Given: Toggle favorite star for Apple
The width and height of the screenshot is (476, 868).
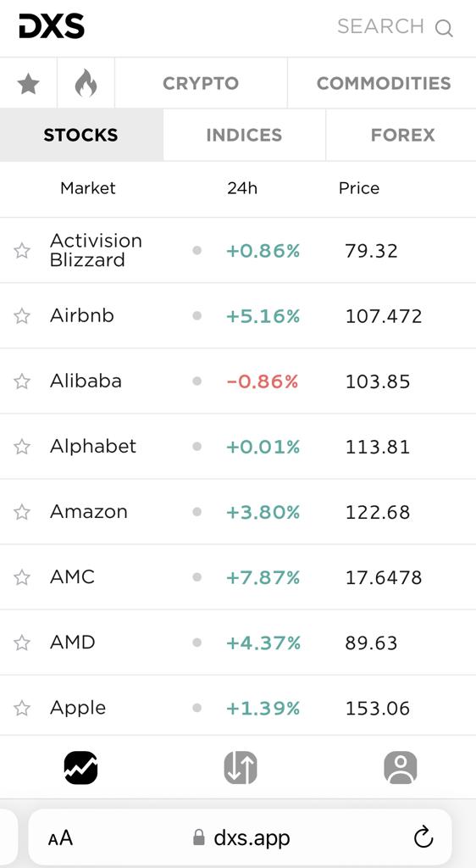Looking at the screenshot, I should tap(22, 708).
